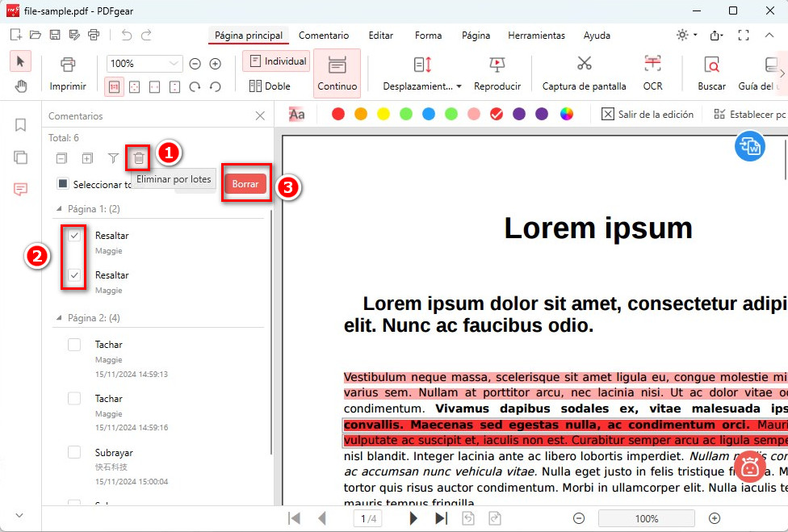This screenshot has width=788, height=532.
Task: Click Salir de la edición
Action: point(649,114)
